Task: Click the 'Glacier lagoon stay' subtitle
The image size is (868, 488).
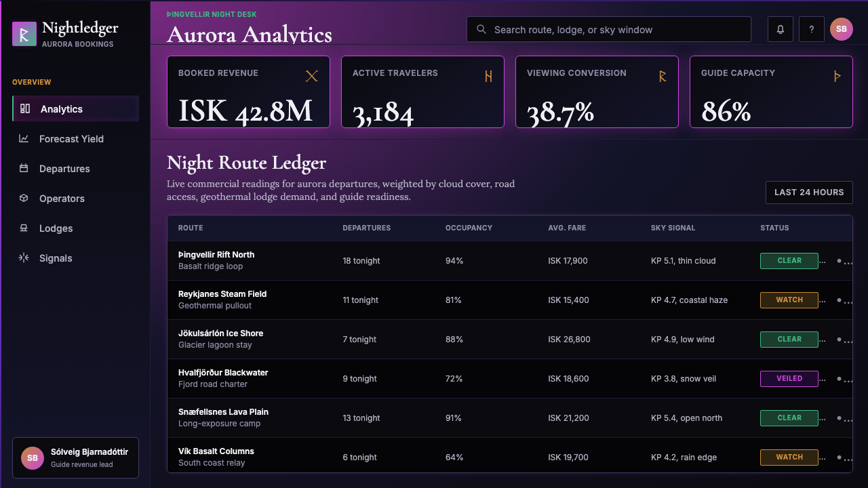Action: [215, 345]
